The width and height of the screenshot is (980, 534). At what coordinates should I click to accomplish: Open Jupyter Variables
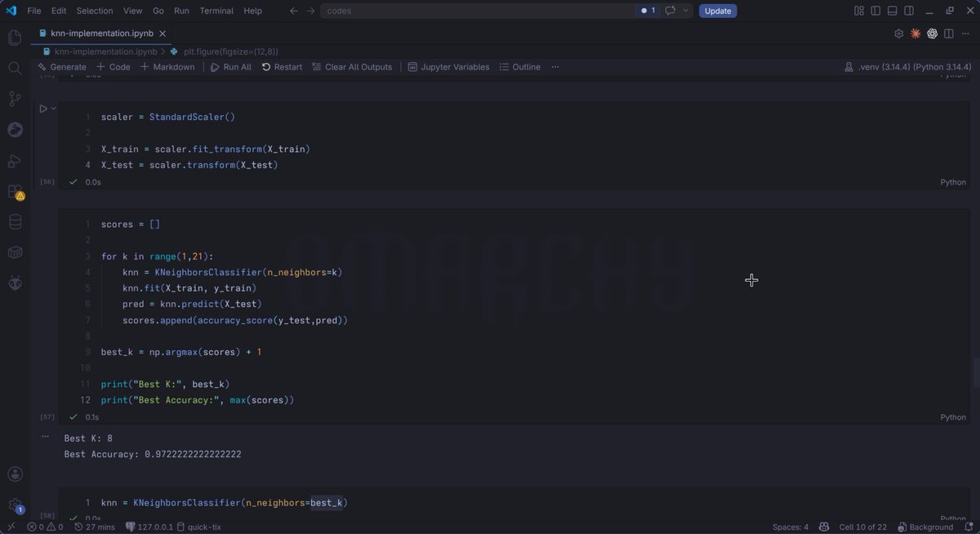[x=449, y=67]
